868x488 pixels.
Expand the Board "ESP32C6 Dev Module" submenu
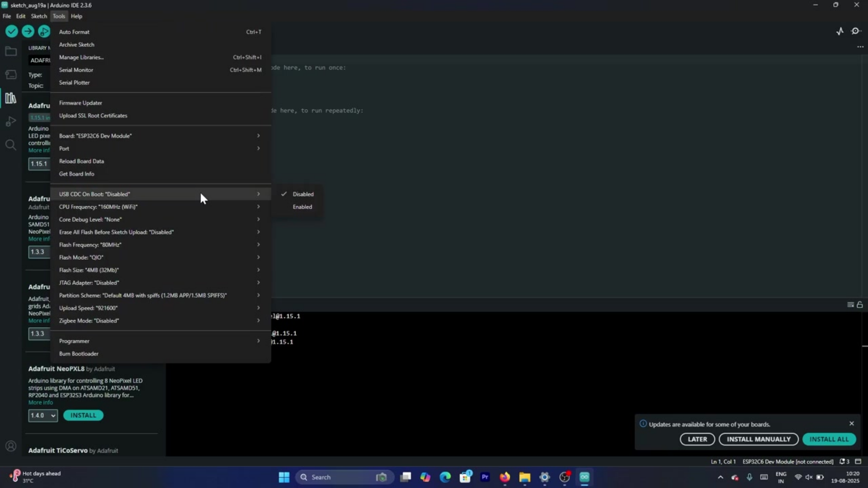[x=161, y=136]
